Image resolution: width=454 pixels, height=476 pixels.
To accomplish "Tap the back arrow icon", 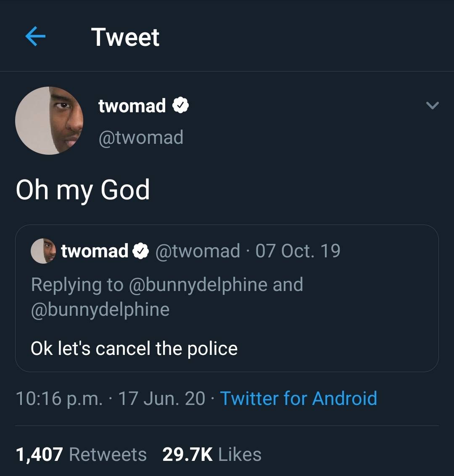I will tap(35, 37).
